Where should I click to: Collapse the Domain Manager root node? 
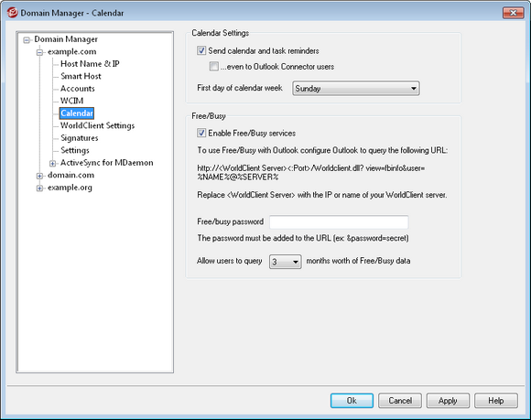pos(27,40)
